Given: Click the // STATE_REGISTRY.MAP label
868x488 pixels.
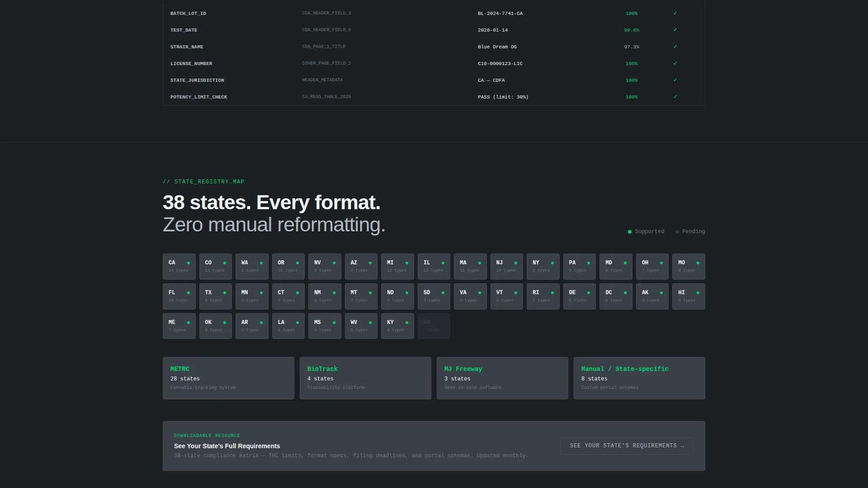Looking at the screenshot, I should click(x=203, y=182).
